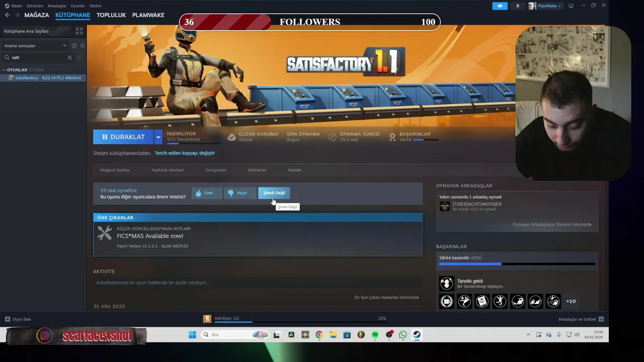Open the Yardım menu
This screenshot has height=362, width=644.
pyautogui.click(x=95, y=6)
